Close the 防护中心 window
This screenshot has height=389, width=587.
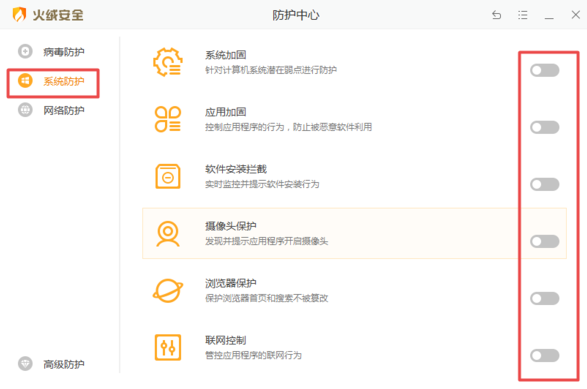[x=576, y=15]
